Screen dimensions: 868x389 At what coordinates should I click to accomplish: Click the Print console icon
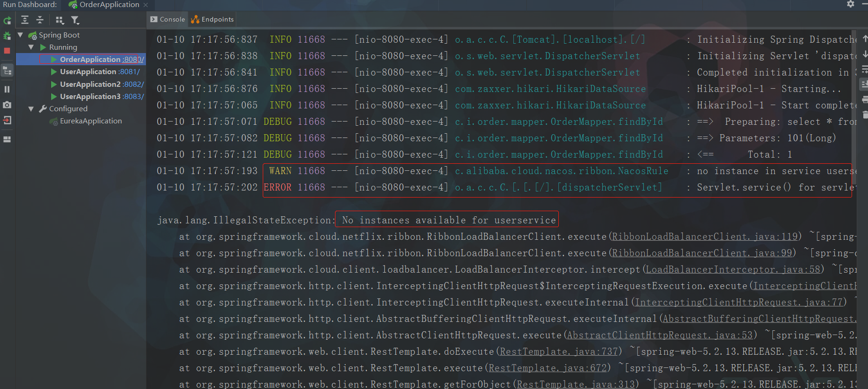(864, 99)
